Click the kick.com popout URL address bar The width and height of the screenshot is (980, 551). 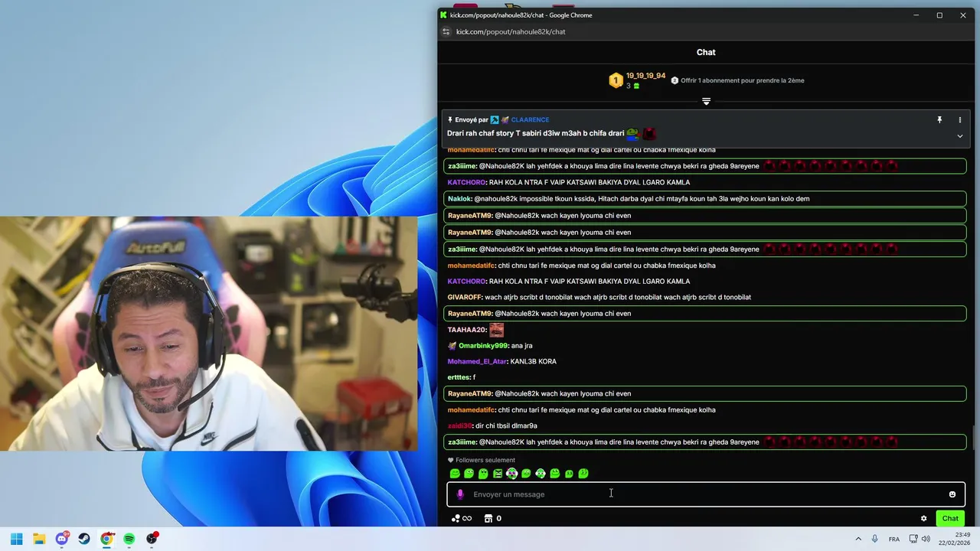pyautogui.click(x=511, y=32)
